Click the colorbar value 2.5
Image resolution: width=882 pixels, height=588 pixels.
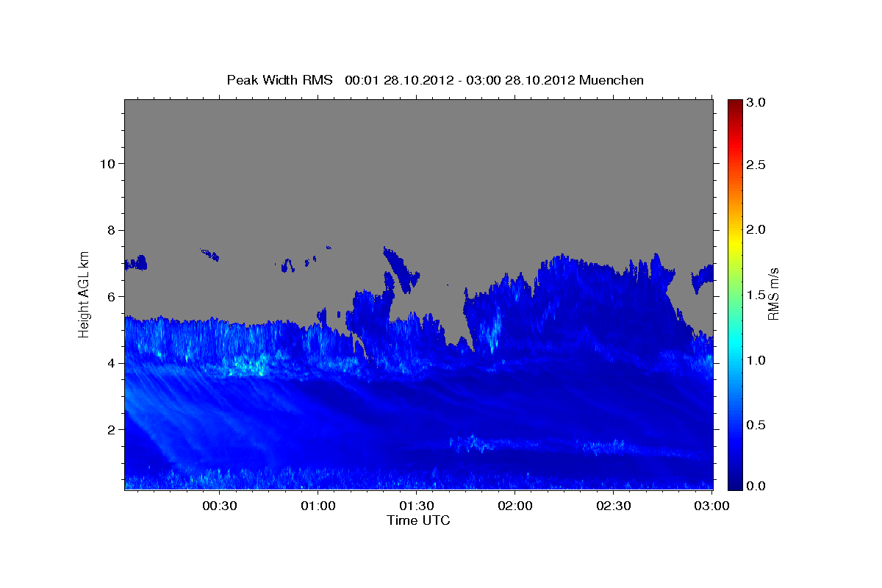pyautogui.click(x=756, y=165)
